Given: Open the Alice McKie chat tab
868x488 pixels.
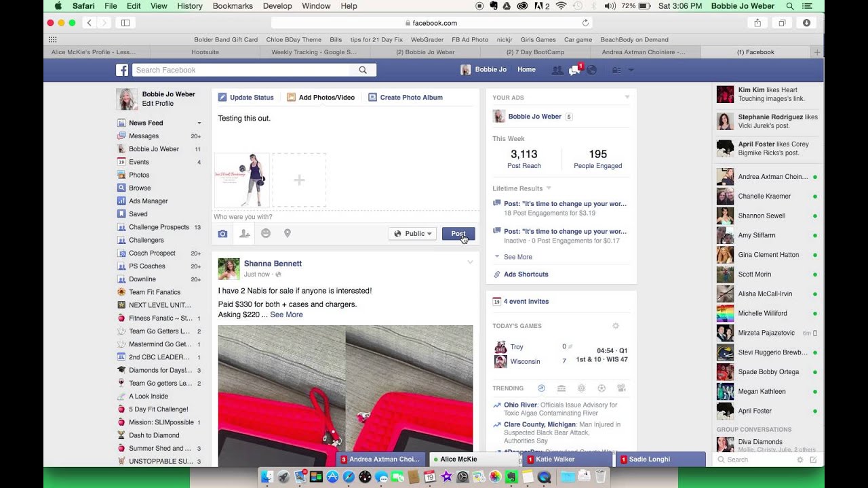Looking at the screenshot, I should (475, 460).
